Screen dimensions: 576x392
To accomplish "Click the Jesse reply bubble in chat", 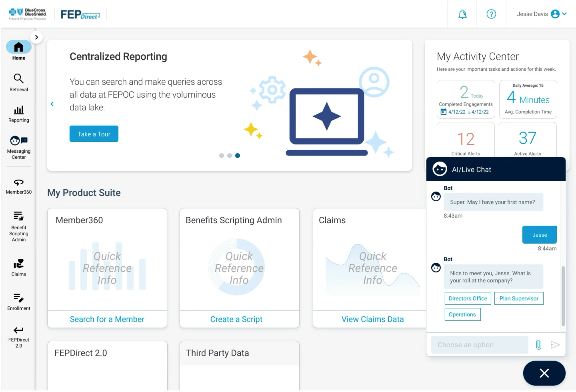I will coord(540,235).
